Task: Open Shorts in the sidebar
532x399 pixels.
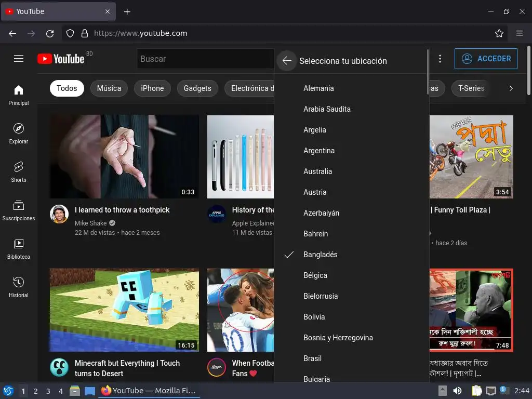Action: (x=19, y=172)
